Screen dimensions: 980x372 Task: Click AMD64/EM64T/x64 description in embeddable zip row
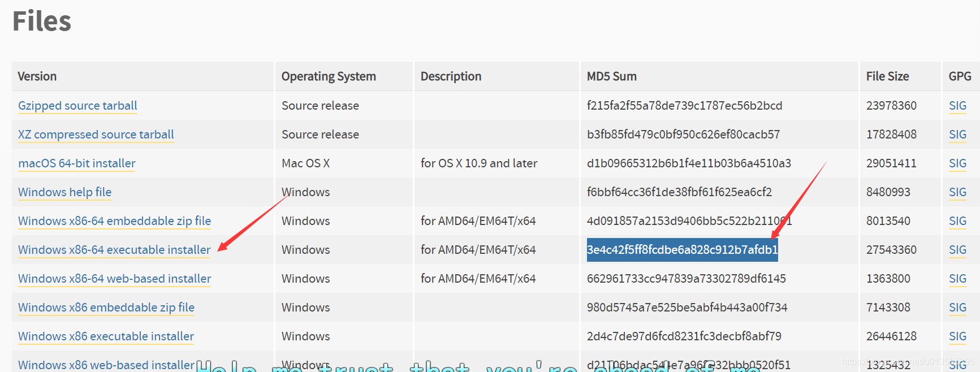(x=478, y=221)
